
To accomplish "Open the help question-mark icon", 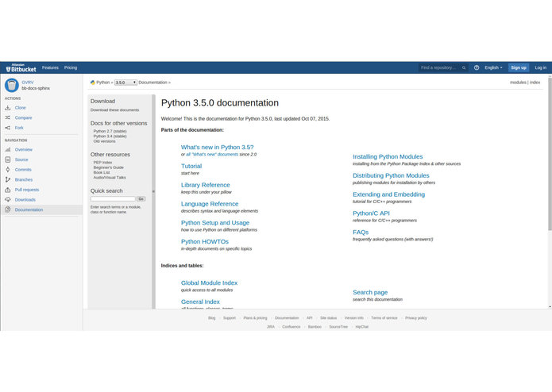I will tap(477, 68).
